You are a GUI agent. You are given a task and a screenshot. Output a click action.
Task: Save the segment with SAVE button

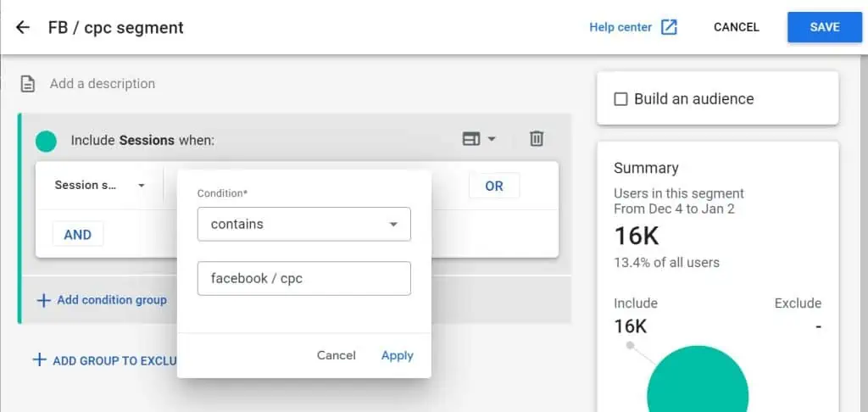pos(825,27)
